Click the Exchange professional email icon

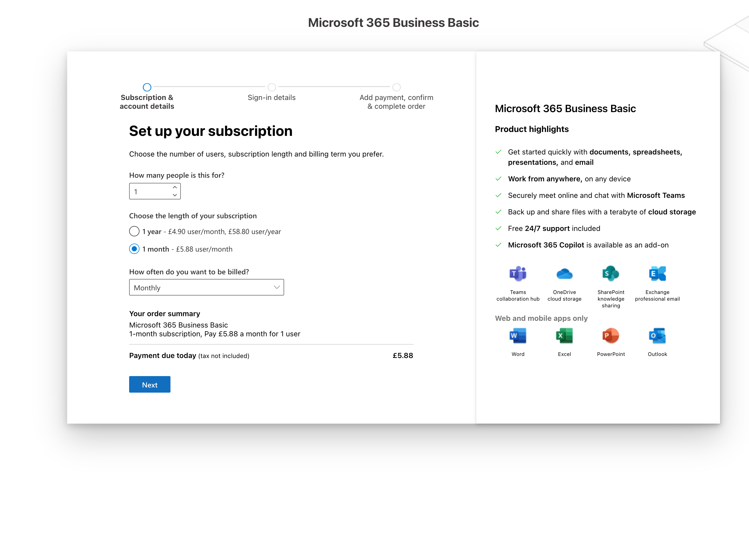point(657,274)
